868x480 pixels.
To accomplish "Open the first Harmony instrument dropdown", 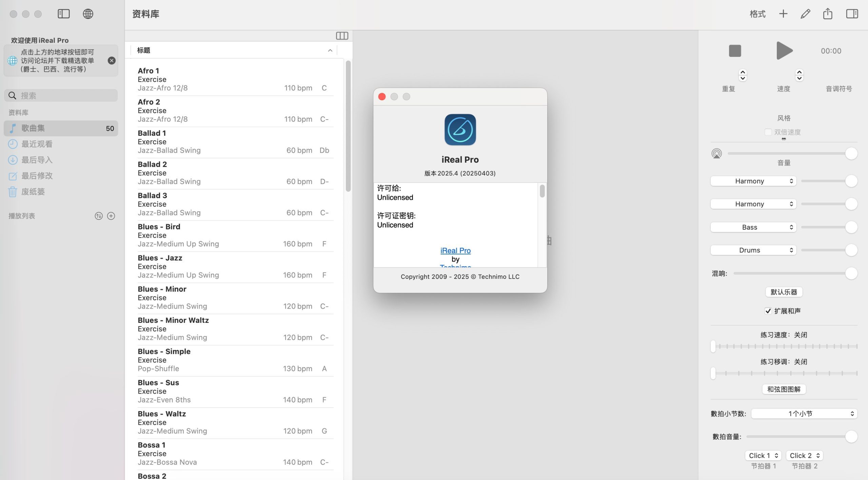I will pos(753,181).
